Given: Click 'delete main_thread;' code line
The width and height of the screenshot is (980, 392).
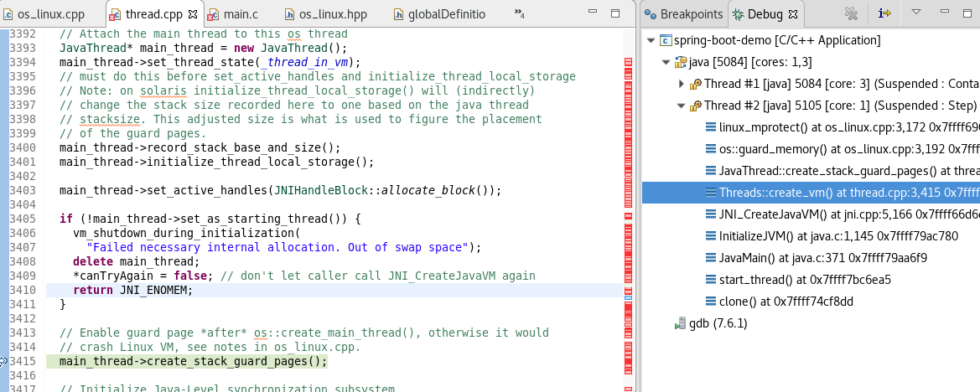Looking at the screenshot, I should 137,261.
